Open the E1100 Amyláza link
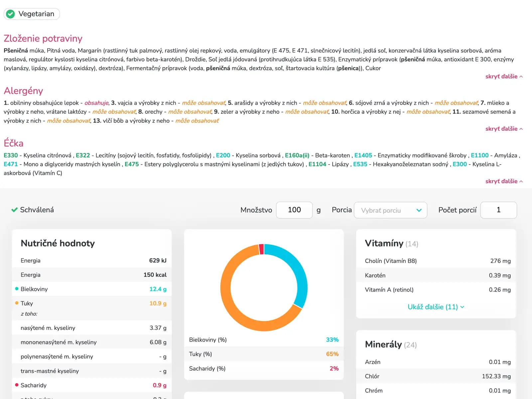This screenshot has width=532, height=399. click(x=479, y=155)
